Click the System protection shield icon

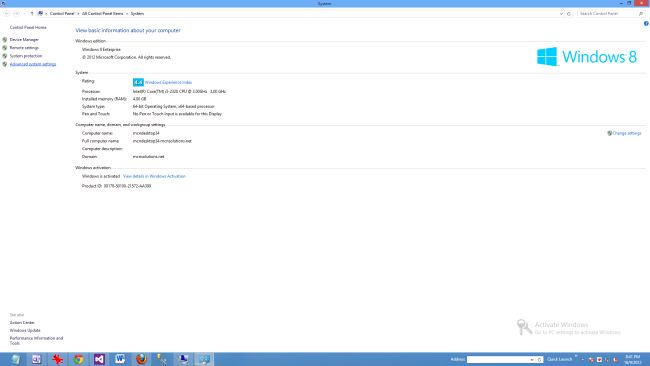pyautogui.click(x=5, y=56)
